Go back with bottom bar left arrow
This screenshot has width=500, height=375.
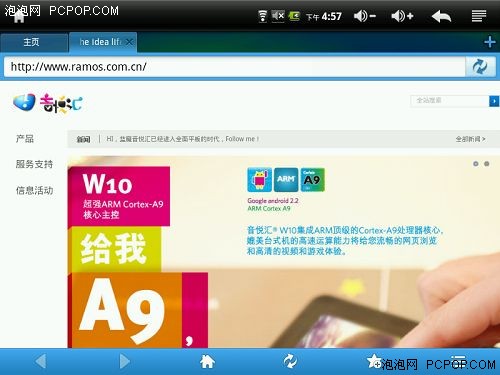pyautogui.click(x=41, y=361)
